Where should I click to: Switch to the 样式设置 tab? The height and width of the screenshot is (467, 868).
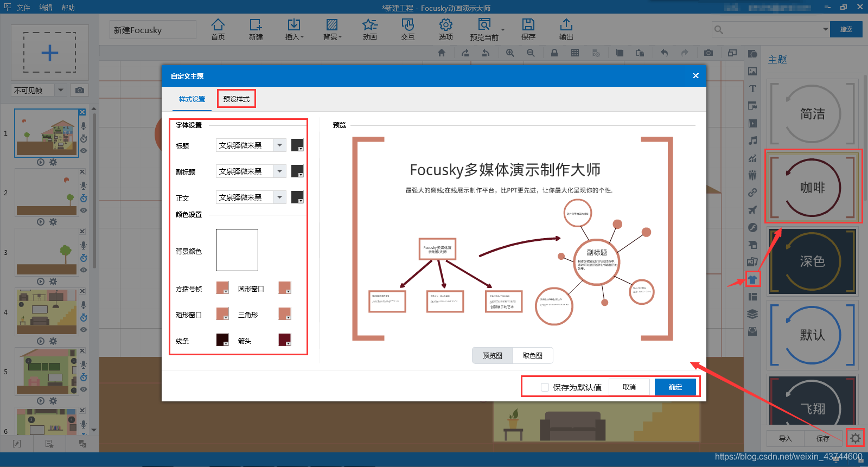(x=192, y=99)
